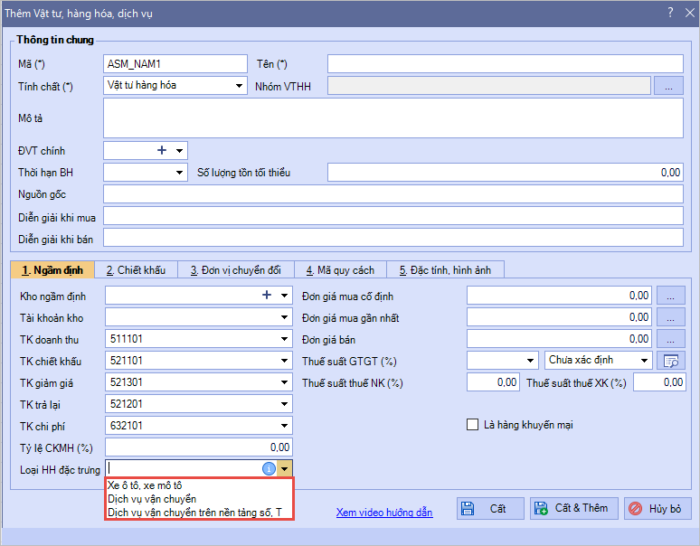The image size is (700, 546).
Task: Choose Dịch vụ vận chuyển from list
Action: (x=152, y=498)
